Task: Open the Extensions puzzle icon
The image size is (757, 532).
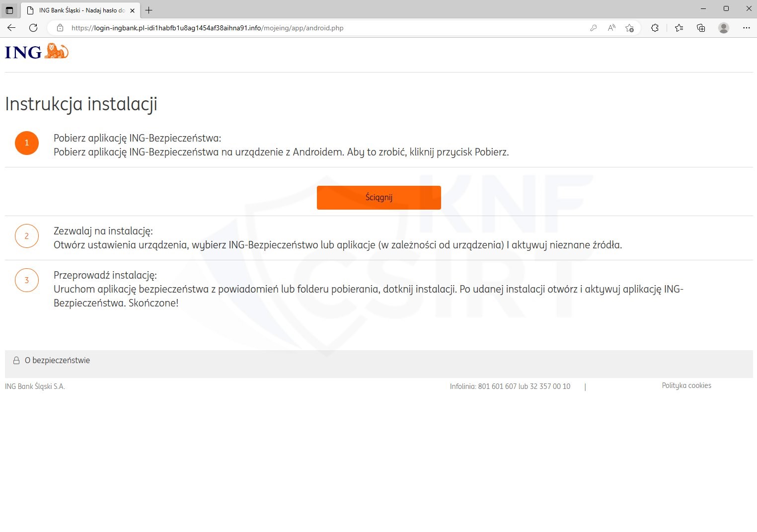Action: click(655, 28)
